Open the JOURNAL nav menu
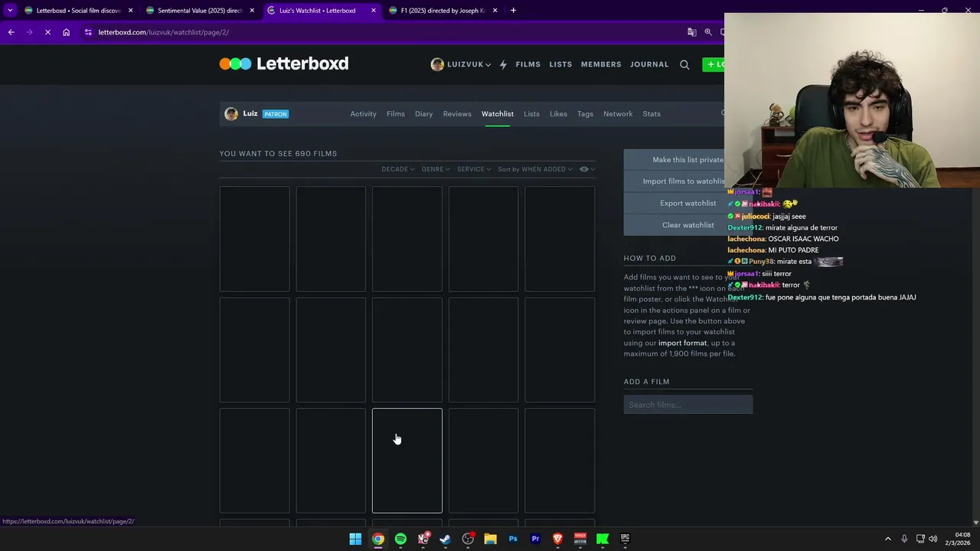Viewport: 980px width, 551px height. [649, 64]
